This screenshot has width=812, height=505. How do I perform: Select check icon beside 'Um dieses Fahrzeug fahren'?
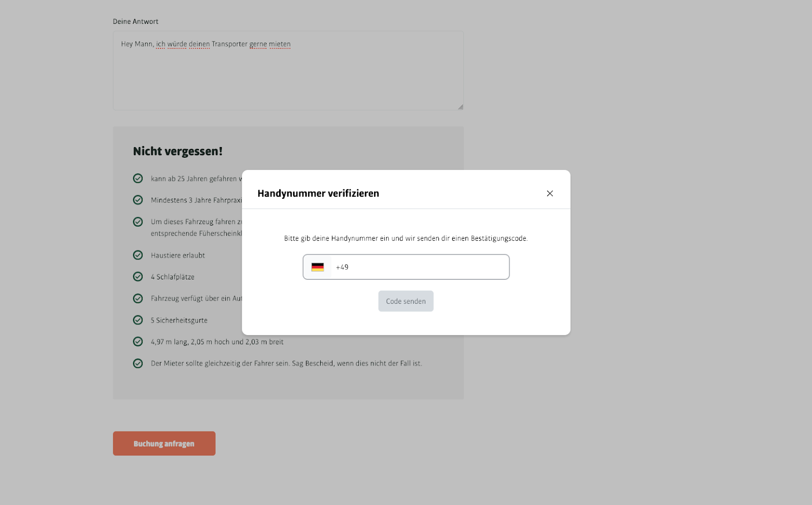[138, 222]
